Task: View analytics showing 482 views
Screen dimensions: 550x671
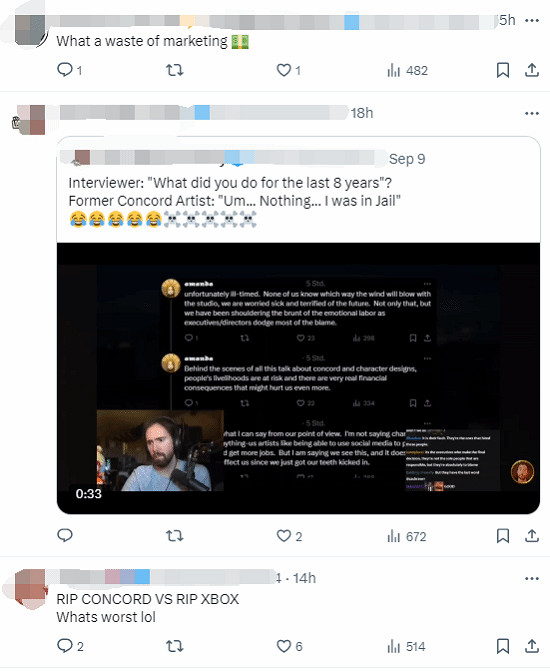Action: (407, 70)
